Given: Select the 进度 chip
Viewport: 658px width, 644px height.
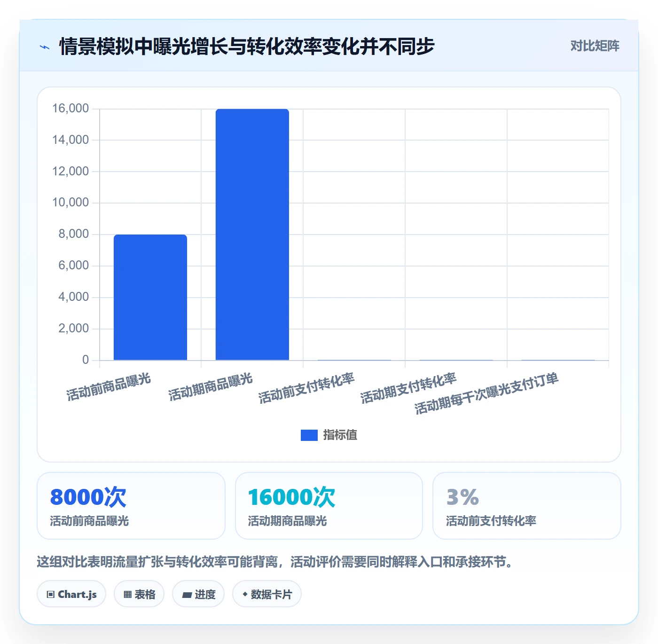Looking at the screenshot, I should (198, 594).
